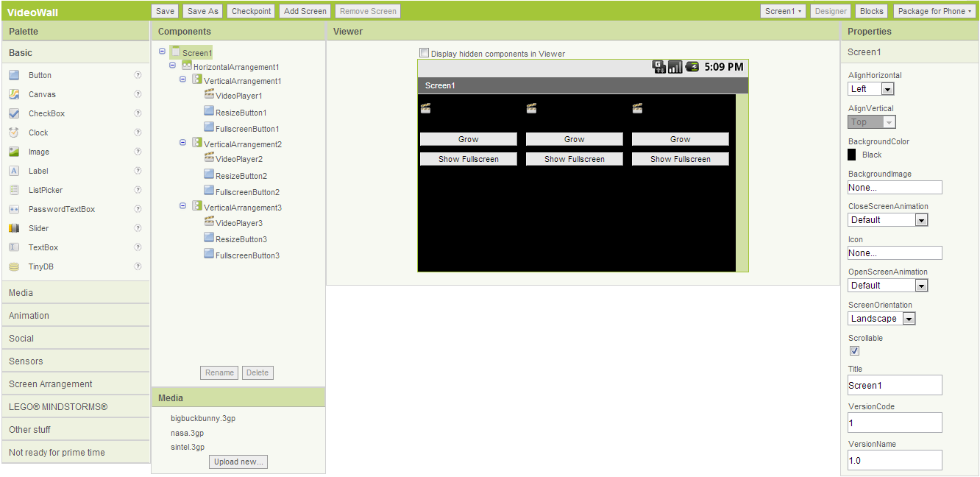Viewport: 980px width, 477px height.
Task: Select sintel.3gp media file
Action: [x=188, y=447]
